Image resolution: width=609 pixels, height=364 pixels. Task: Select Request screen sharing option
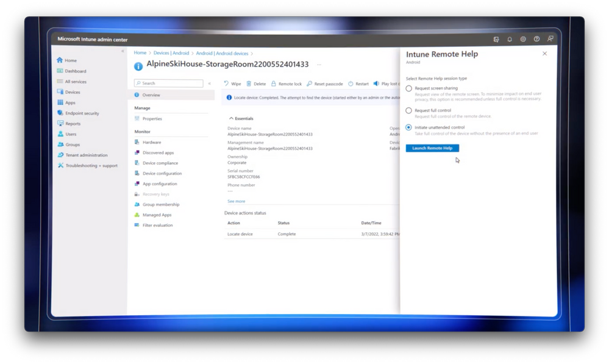pyautogui.click(x=408, y=88)
